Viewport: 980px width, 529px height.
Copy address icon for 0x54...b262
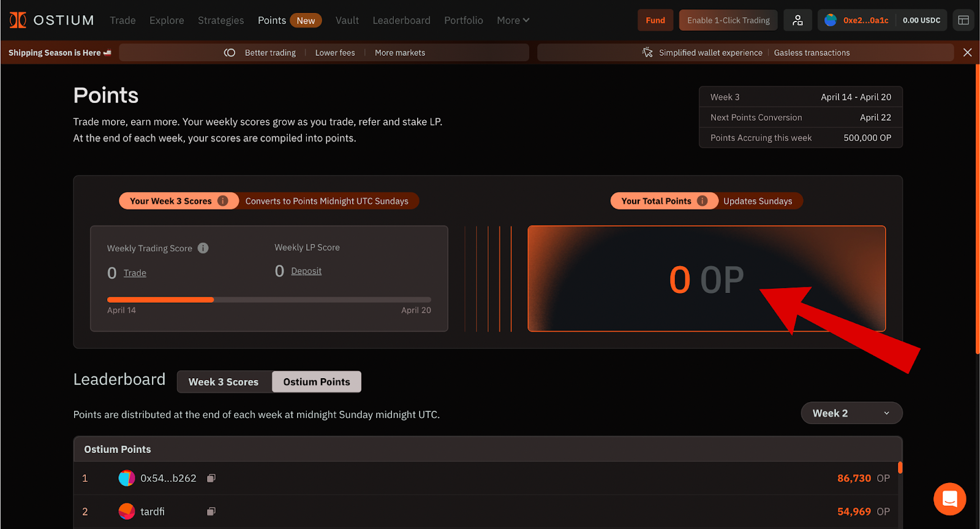coord(211,478)
